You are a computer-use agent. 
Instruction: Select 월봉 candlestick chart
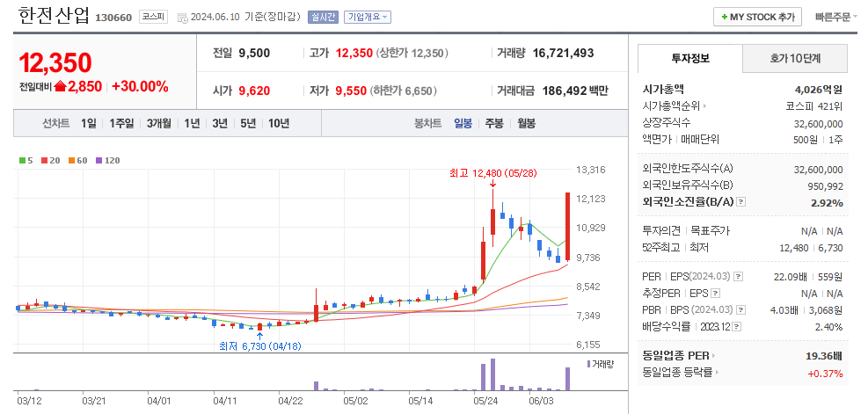click(x=527, y=123)
